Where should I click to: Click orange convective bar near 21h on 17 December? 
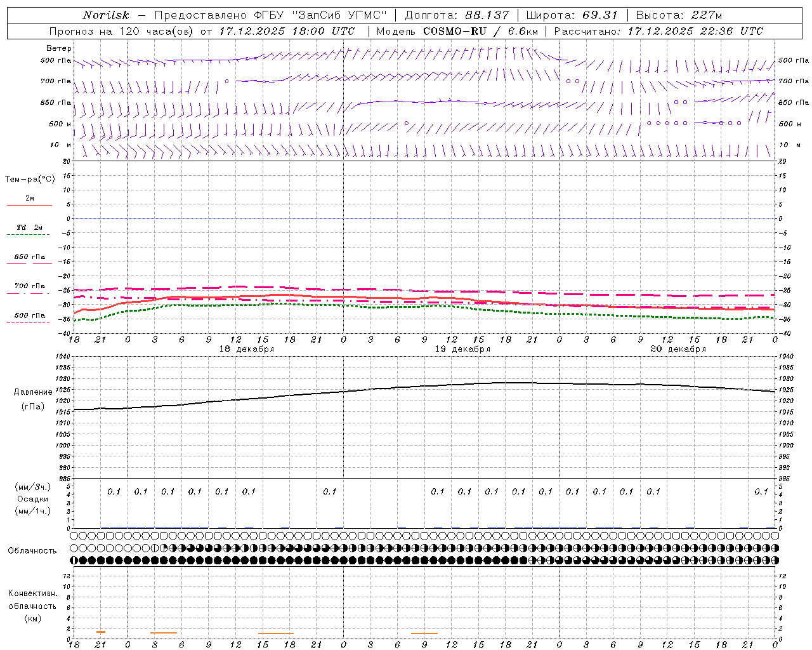click(x=101, y=632)
